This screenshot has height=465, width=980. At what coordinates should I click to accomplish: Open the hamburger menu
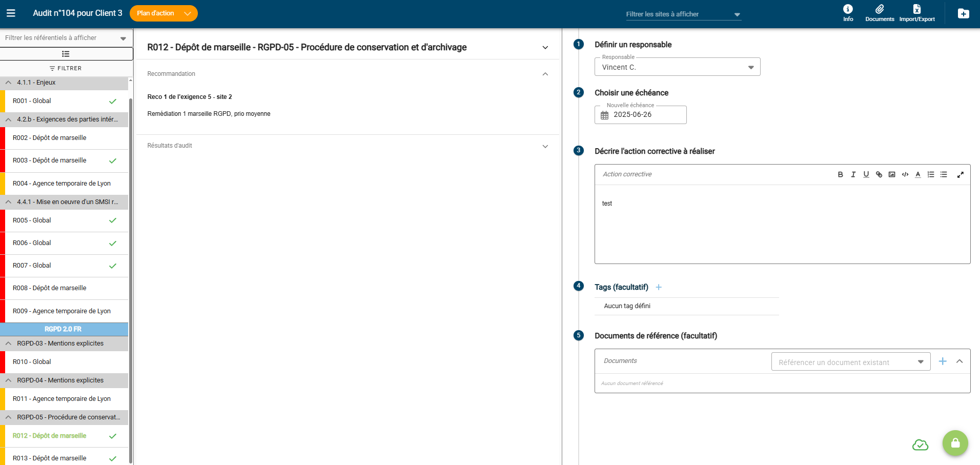11,13
